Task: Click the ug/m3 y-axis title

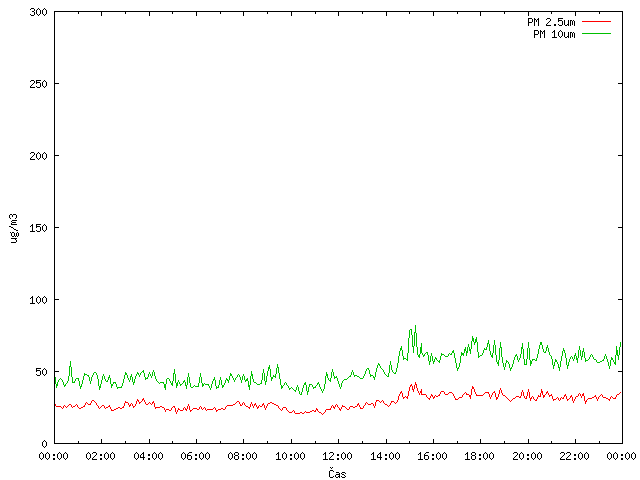Action: 14,228
